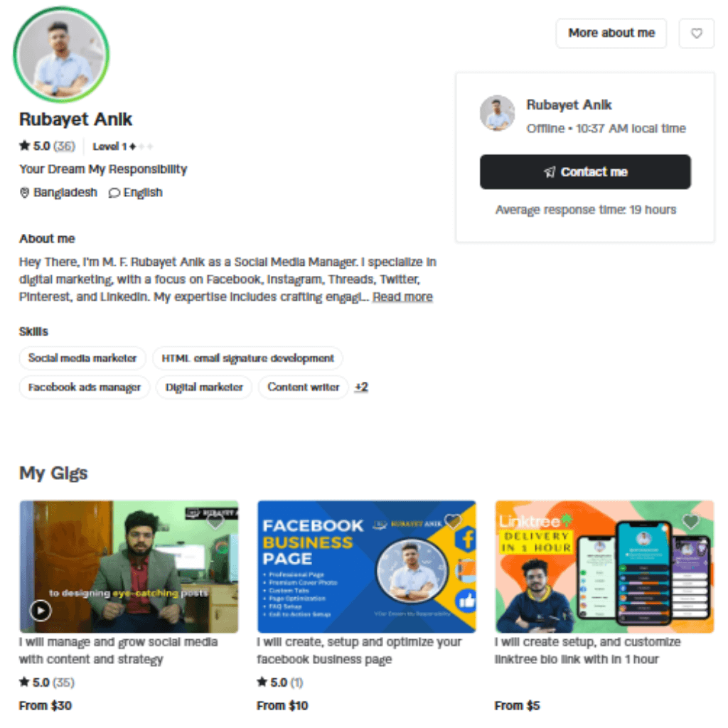Open the 36 reviews count link
Screen dimensions: 728x728
64,146
